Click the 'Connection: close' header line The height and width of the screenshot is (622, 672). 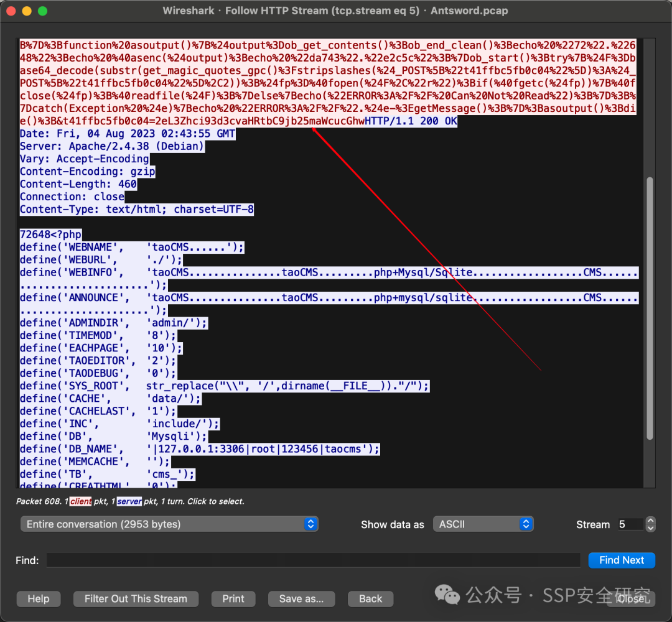click(x=72, y=197)
